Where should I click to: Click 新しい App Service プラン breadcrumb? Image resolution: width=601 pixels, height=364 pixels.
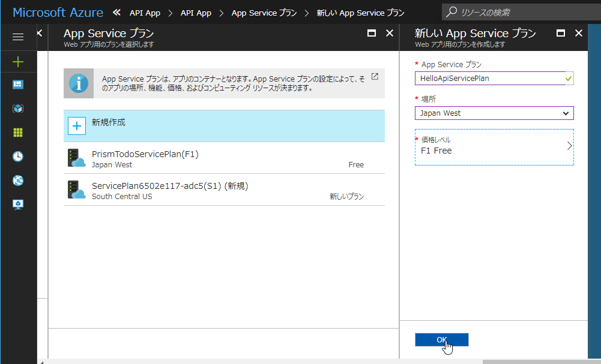coord(360,13)
